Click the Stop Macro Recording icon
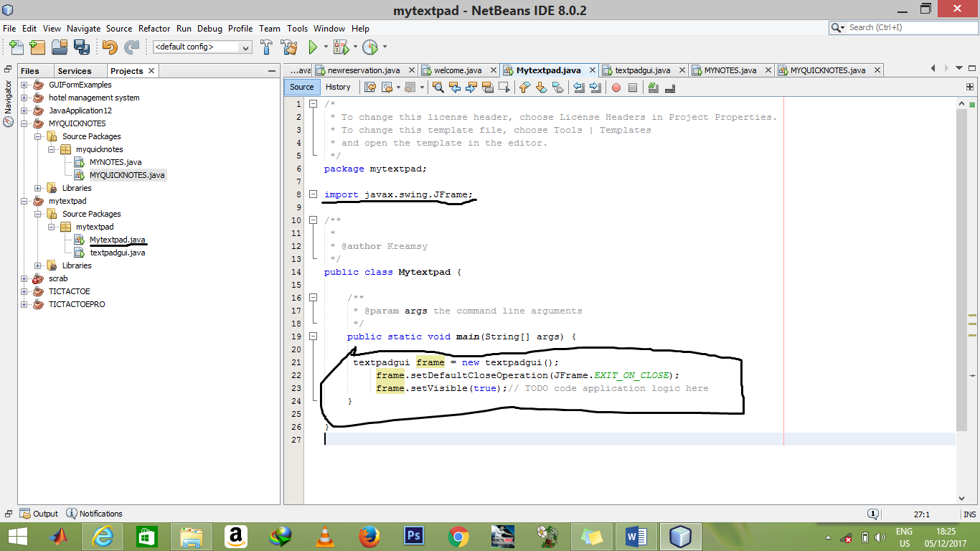Image resolution: width=980 pixels, height=551 pixels. pos(633,88)
